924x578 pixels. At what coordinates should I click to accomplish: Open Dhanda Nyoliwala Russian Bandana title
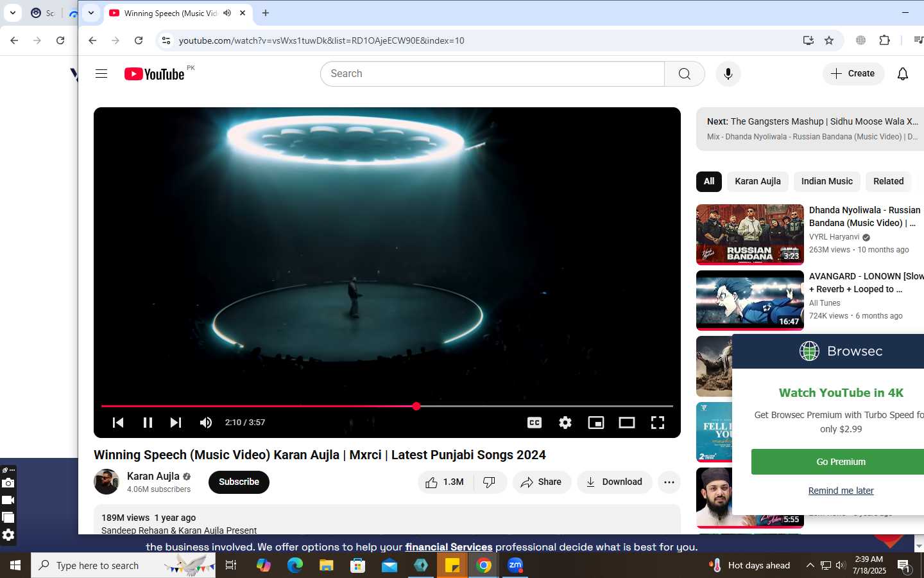click(865, 216)
